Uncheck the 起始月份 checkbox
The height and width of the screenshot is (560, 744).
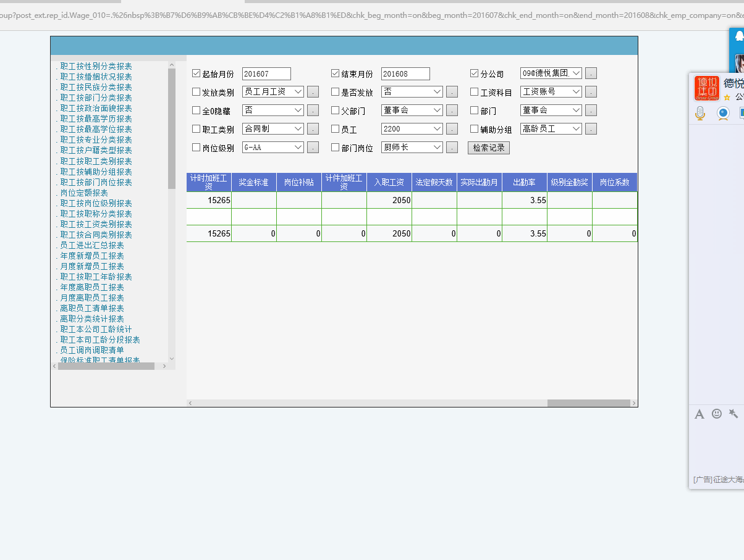(197, 73)
